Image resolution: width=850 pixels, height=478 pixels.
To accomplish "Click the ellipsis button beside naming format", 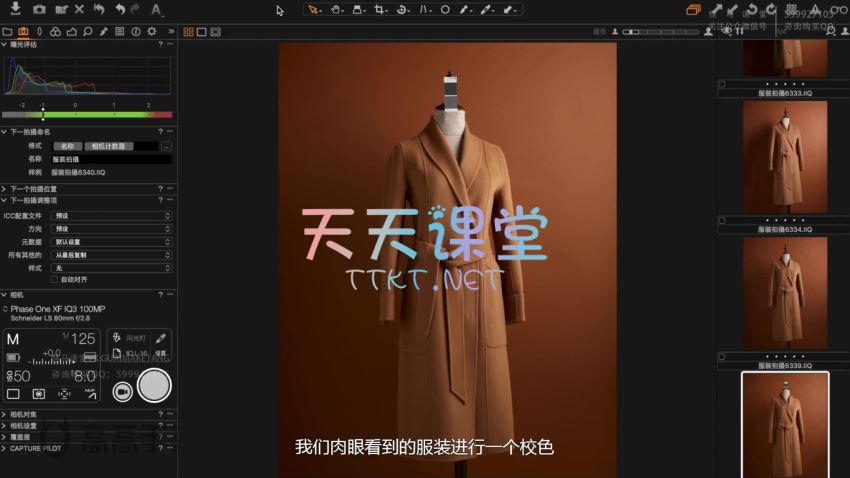I will coord(166,146).
